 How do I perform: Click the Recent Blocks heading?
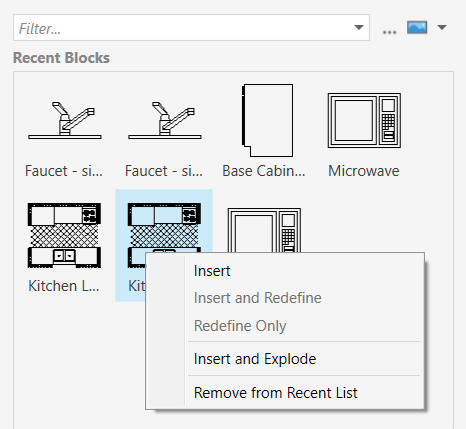click(x=61, y=58)
